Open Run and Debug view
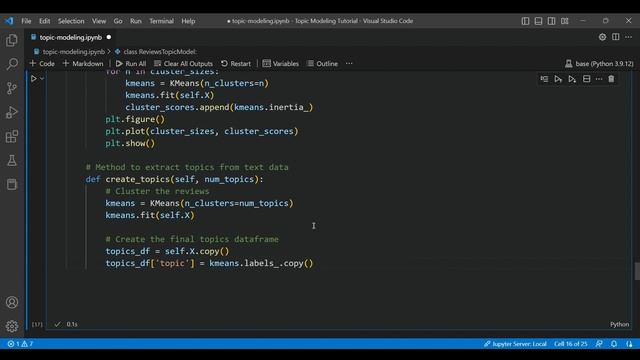 click(x=12, y=112)
